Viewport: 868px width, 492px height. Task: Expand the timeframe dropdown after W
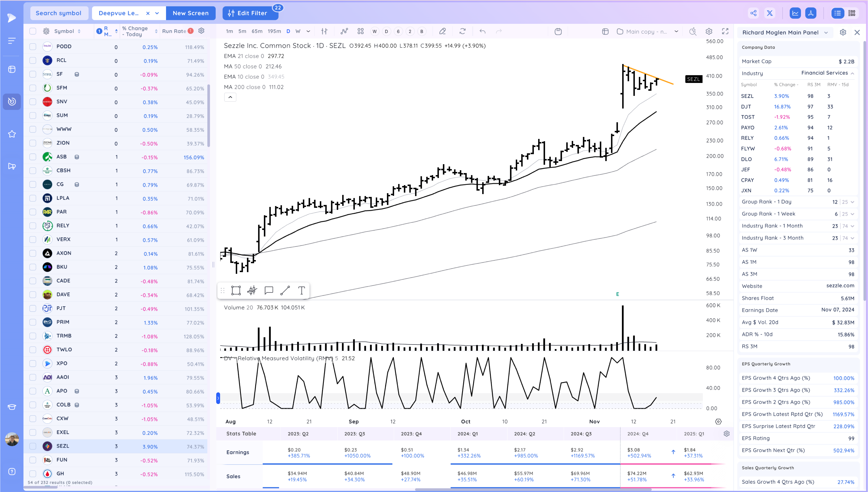click(x=308, y=31)
